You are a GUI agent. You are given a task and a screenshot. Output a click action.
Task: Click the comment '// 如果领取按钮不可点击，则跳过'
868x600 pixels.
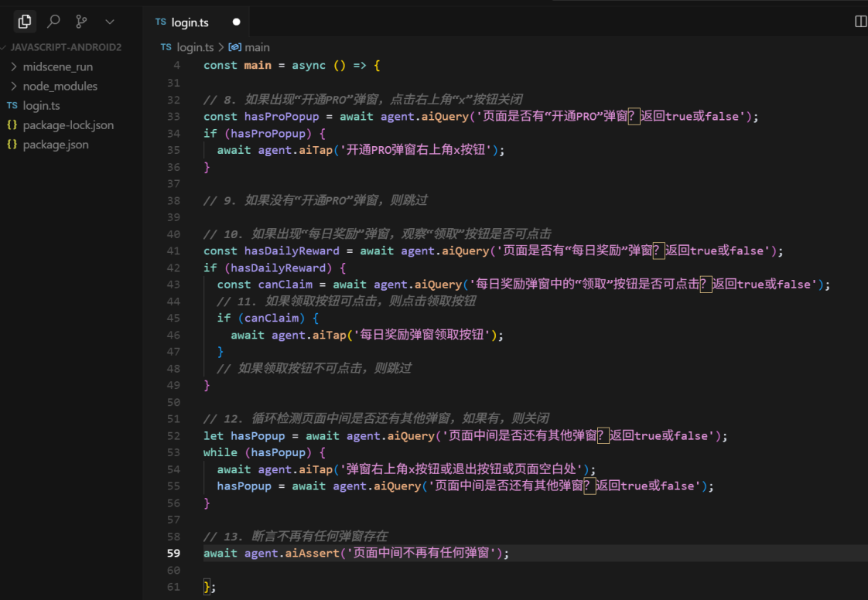click(x=314, y=369)
